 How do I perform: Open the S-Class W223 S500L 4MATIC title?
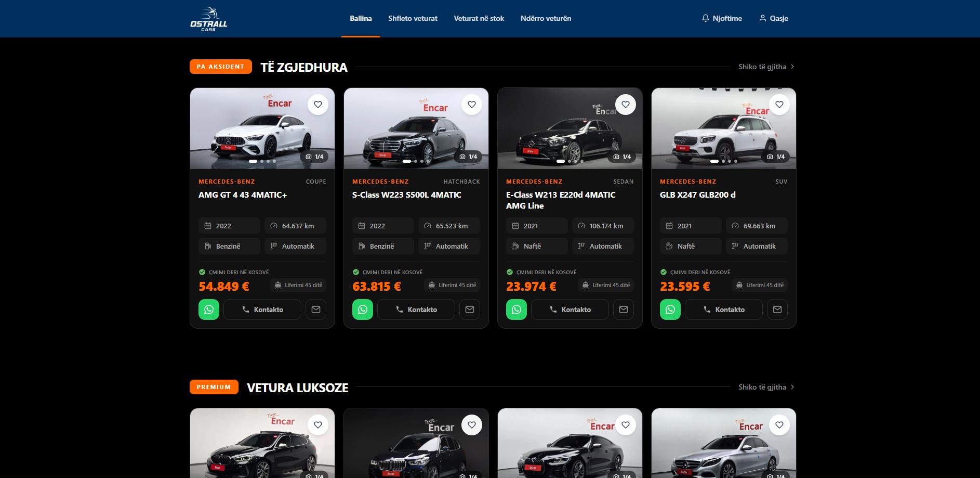coord(407,195)
